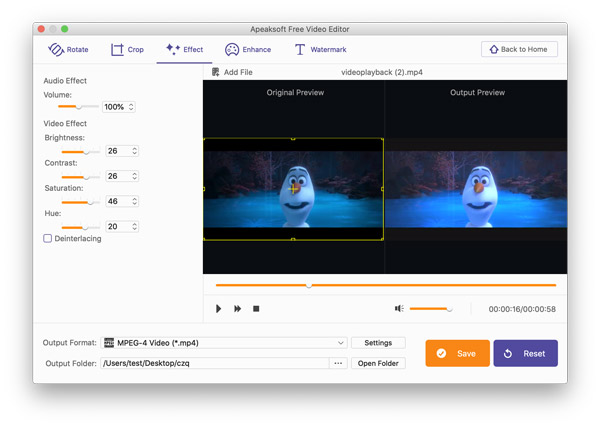The image size is (600, 427).
Task: Click the 00:00:16/00:00:58 time display
Action: 522,309
